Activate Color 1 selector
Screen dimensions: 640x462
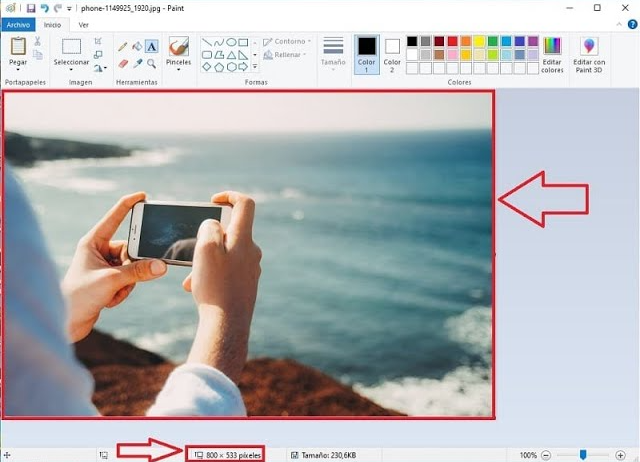366,52
